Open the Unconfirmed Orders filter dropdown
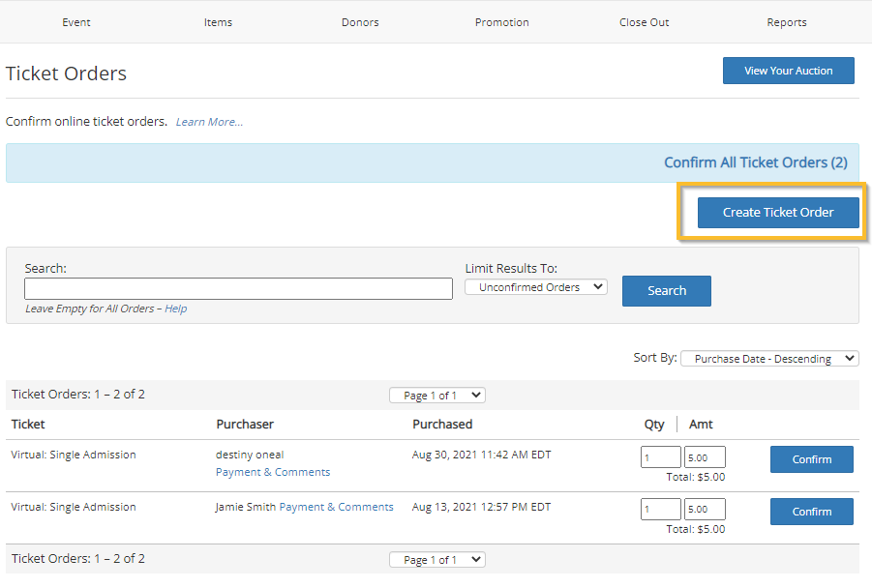 [535, 286]
